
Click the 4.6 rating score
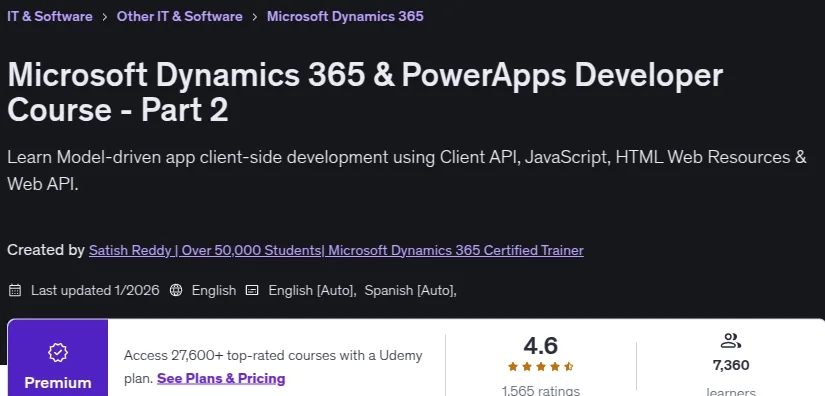[540, 346]
